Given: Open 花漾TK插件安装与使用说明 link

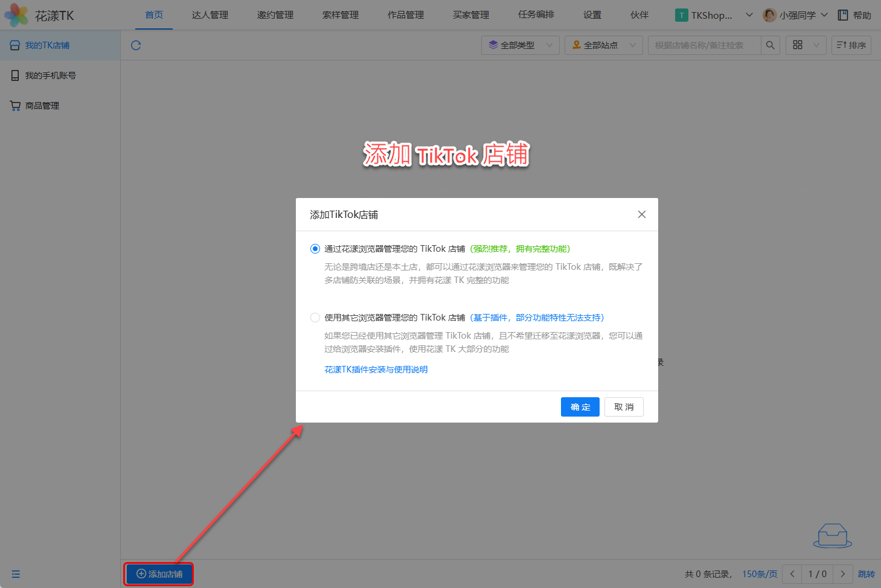Looking at the screenshot, I should point(376,369).
